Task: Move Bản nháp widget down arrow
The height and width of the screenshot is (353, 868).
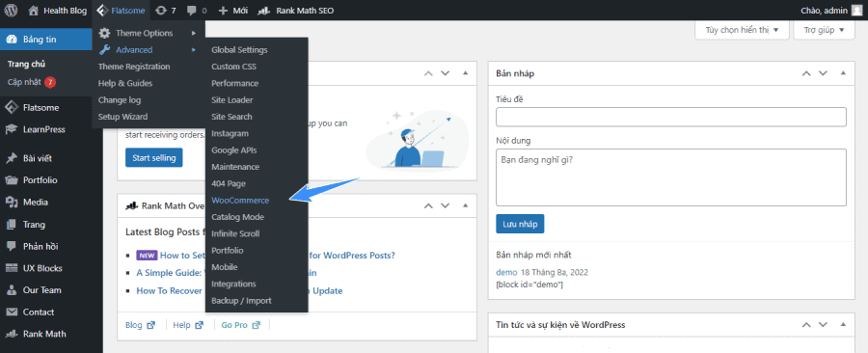Action: pyautogui.click(x=824, y=73)
